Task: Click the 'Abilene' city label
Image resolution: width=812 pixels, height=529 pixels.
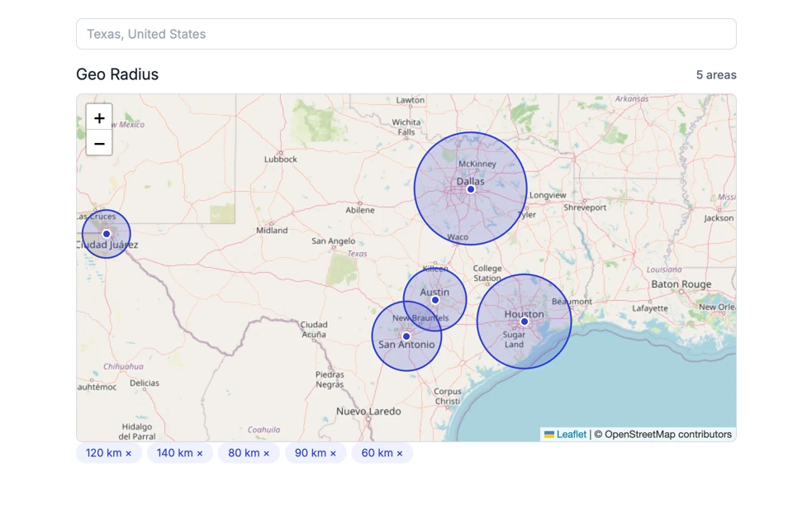Action: 360,210
